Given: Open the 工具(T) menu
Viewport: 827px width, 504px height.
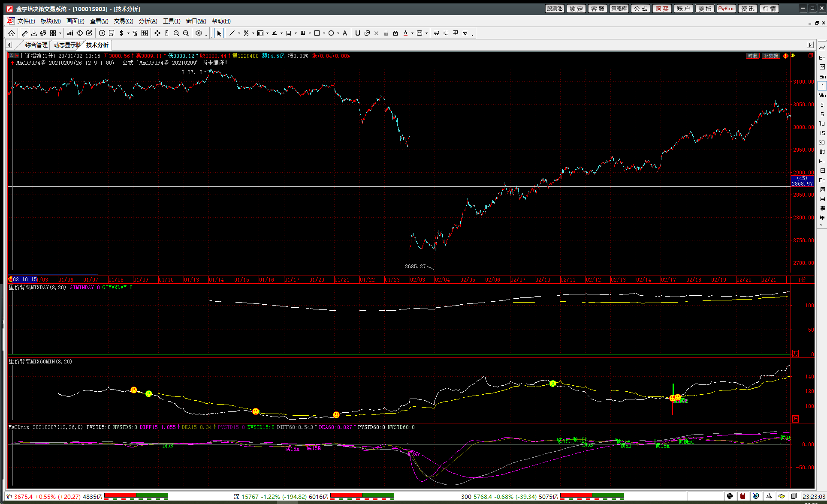Looking at the screenshot, I should tap(172, 21).
